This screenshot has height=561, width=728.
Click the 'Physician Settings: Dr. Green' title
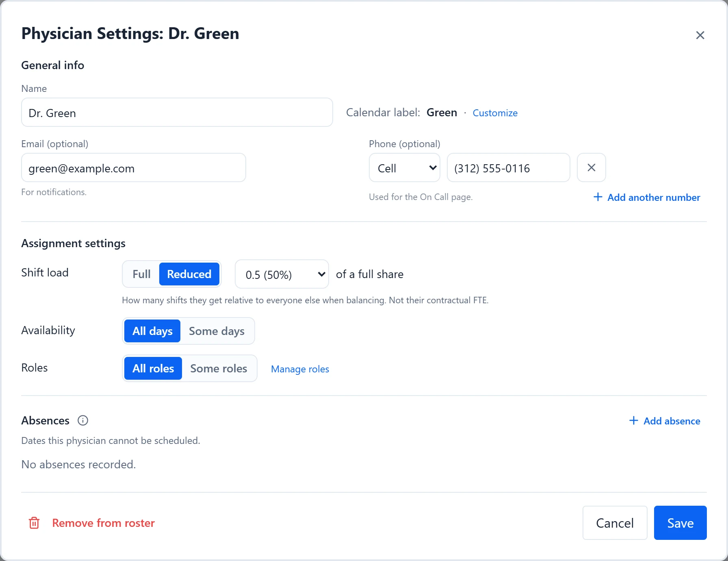click(x=130, y=33)
